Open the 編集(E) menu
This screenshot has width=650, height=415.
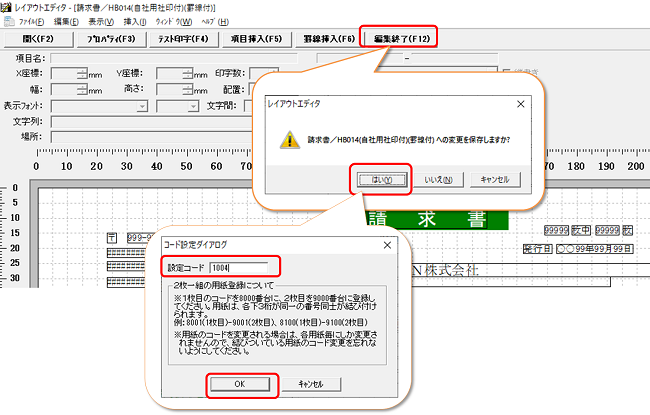[67, 20]
